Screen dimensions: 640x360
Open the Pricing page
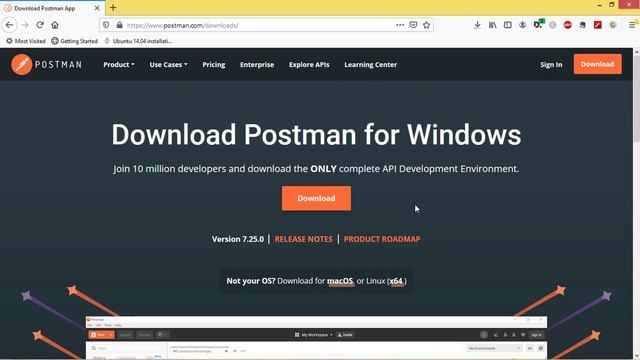(213, 64)
